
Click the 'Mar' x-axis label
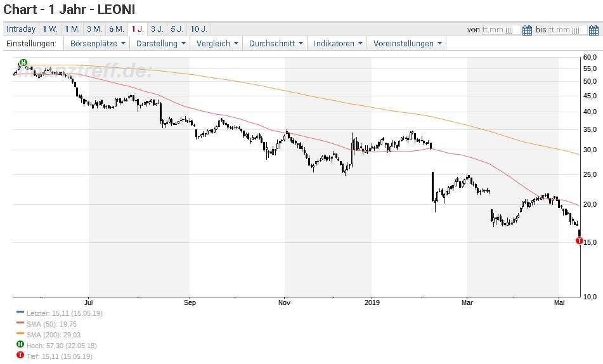[467, 302]
